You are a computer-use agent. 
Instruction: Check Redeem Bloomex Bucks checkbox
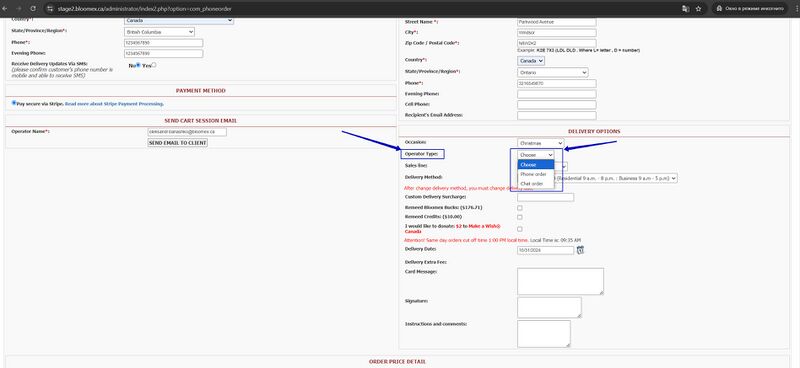point(520,208)
